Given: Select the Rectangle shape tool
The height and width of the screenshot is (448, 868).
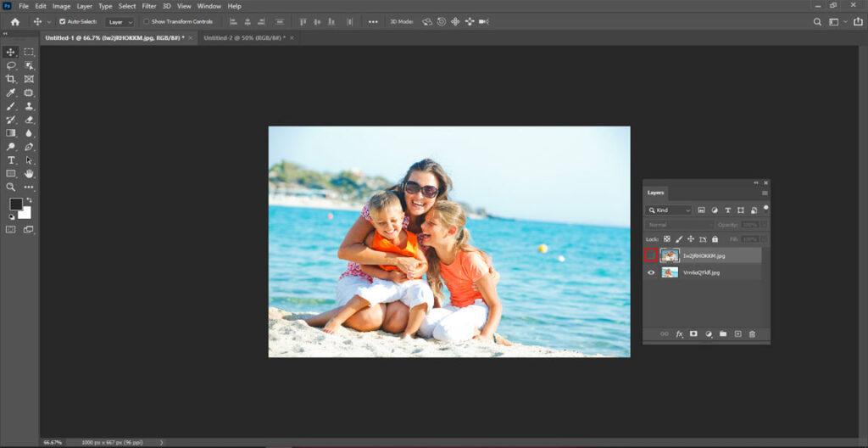Looking at the screenshot, I should [x=10, y=174].
